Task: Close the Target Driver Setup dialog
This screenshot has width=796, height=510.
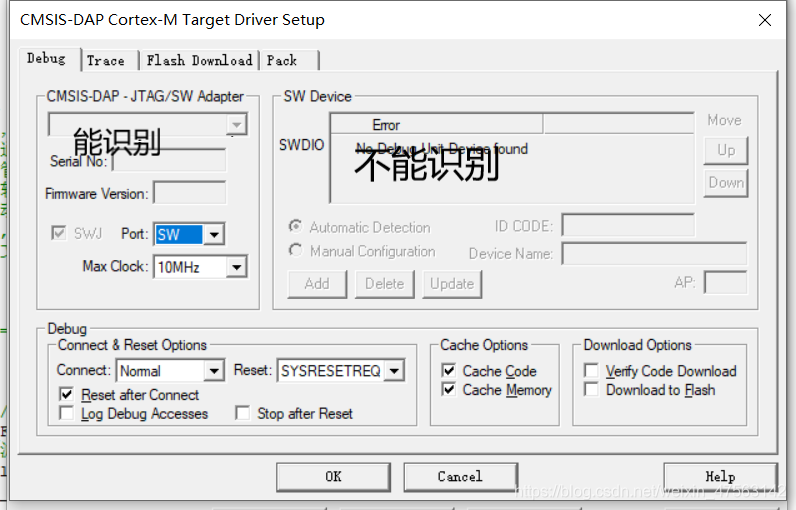Action: pos(765,20)
